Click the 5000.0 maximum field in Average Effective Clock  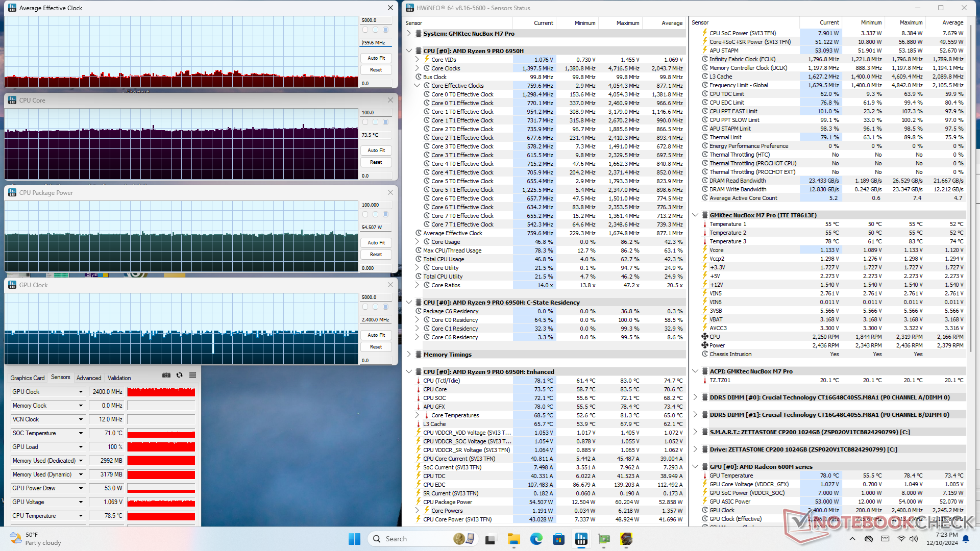[376, 20]
